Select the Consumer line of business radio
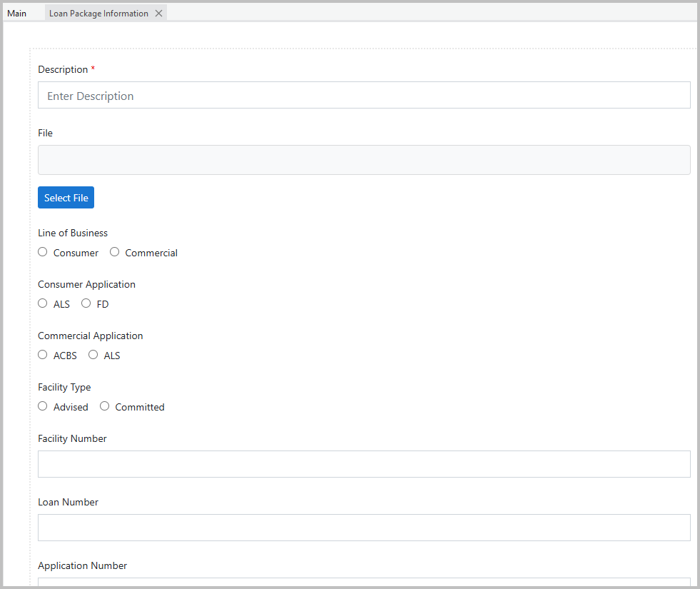 pos(42,251)
